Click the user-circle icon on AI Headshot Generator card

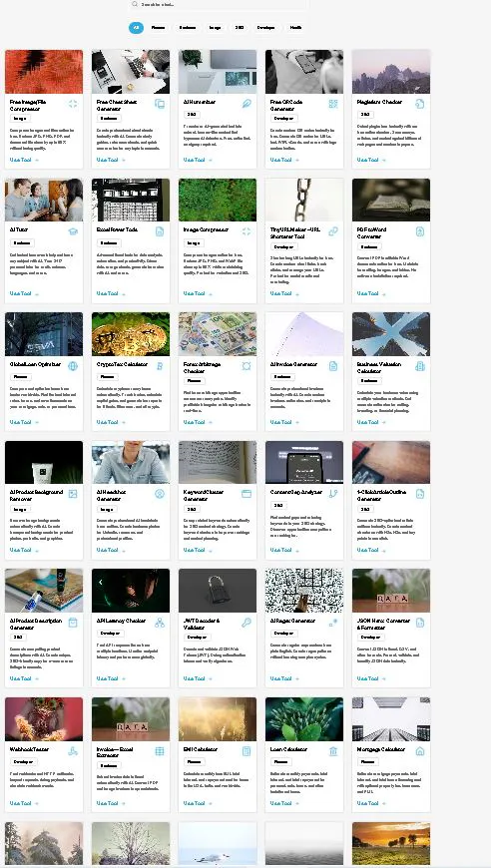coord(160,494)
